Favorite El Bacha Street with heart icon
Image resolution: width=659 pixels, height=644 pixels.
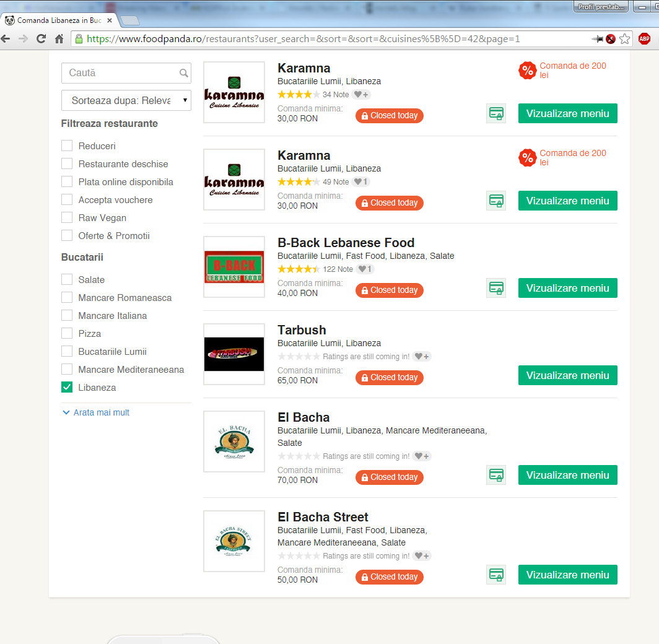[422, 556]
